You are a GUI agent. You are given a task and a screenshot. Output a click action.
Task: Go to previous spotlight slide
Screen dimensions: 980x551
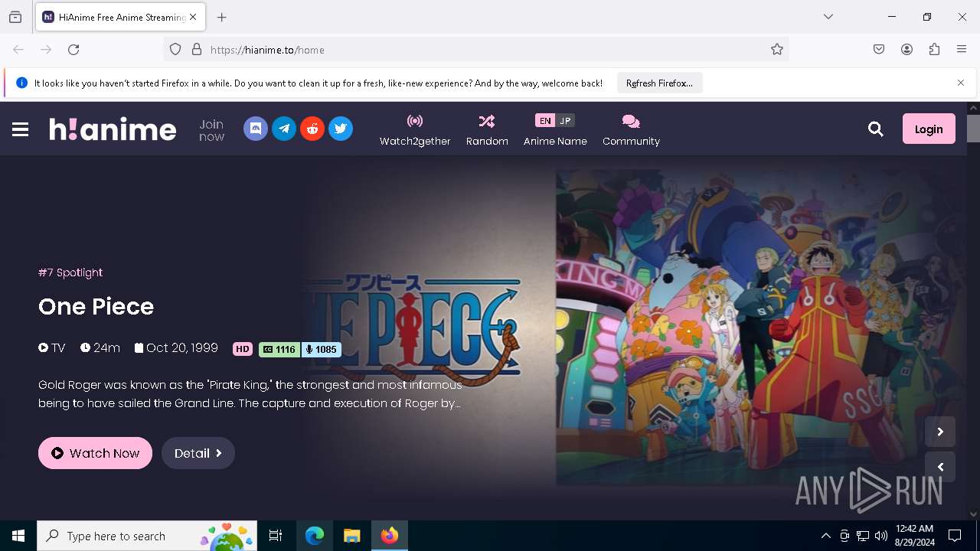(940, 467)
